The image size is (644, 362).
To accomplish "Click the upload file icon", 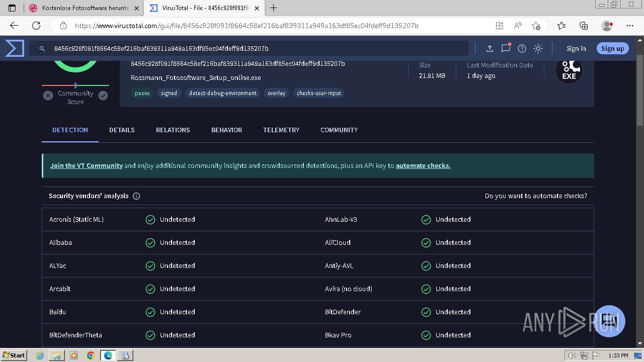I will [489, 49].
